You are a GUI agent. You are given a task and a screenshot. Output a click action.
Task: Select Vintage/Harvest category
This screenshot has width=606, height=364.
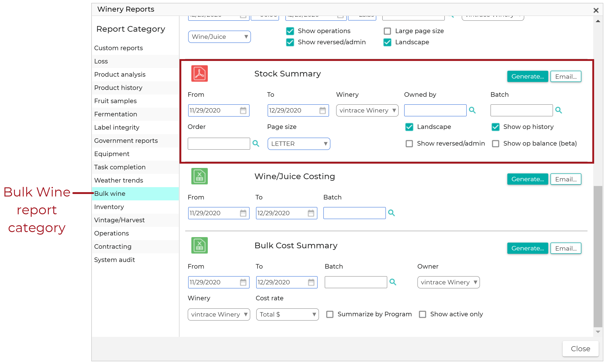[x=135, y=220]
